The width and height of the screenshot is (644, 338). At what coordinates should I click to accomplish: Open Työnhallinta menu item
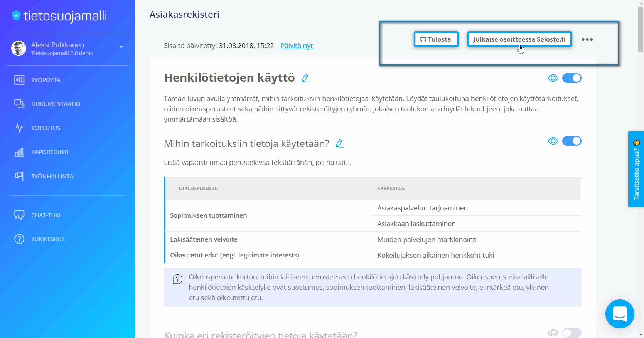click(52, 176)
